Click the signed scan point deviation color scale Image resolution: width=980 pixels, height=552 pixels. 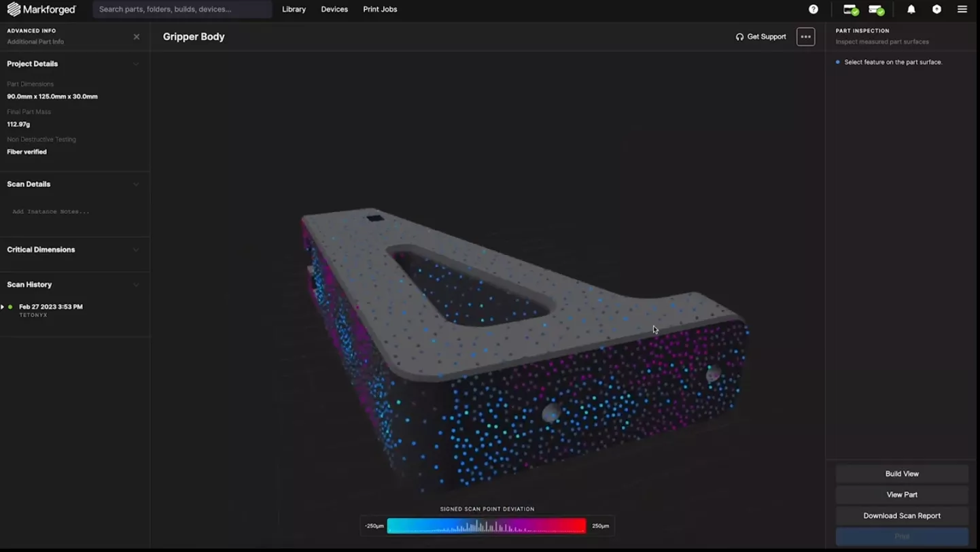tap(486, 525)
